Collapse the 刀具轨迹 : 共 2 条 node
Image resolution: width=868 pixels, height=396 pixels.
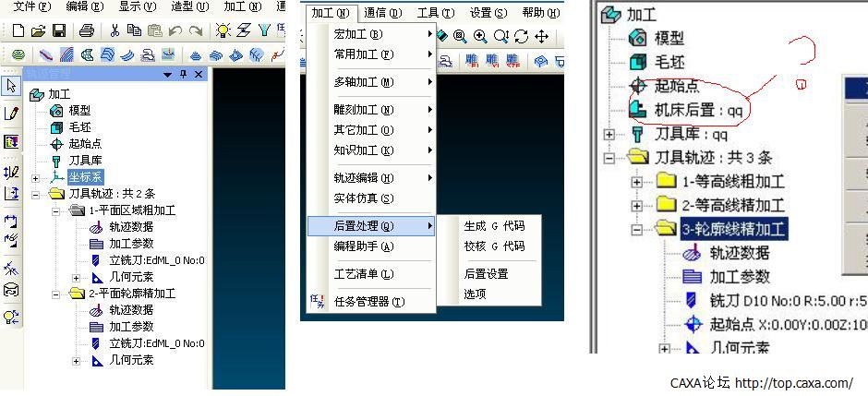[36, 195]
